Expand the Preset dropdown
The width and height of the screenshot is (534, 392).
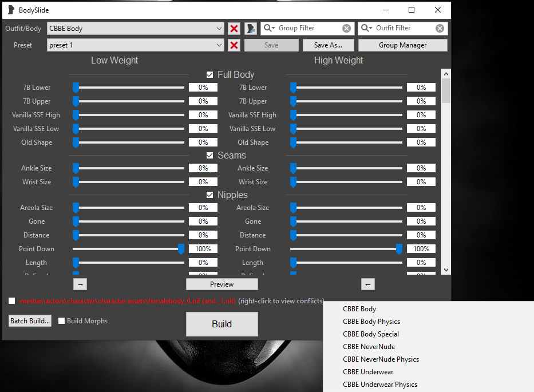(x=219, y=45)
